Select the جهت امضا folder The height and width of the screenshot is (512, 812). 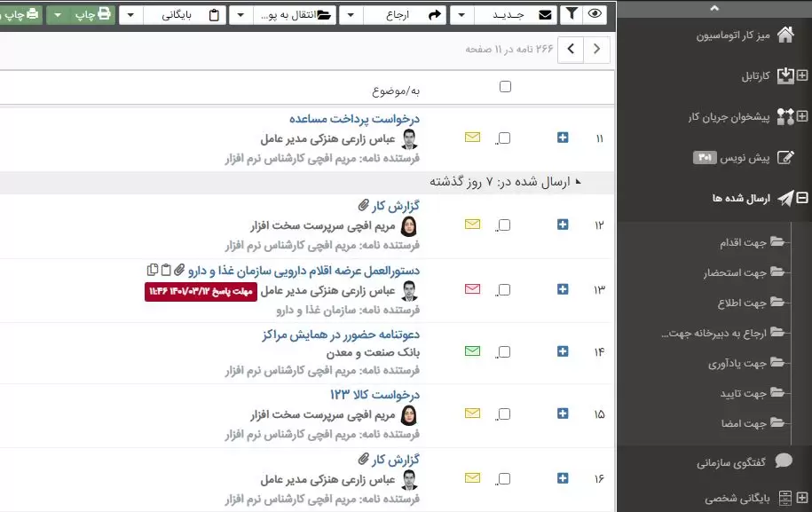(x=745, y=423)
